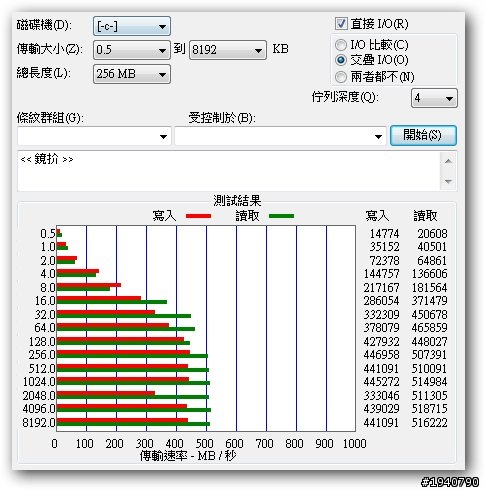The image size is (485, 490).
Task: Click the read value 371479
Action: point(429,301)
